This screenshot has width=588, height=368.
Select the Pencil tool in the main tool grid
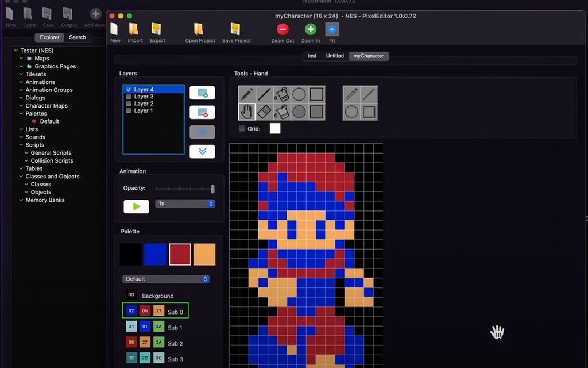pos(247,94)
